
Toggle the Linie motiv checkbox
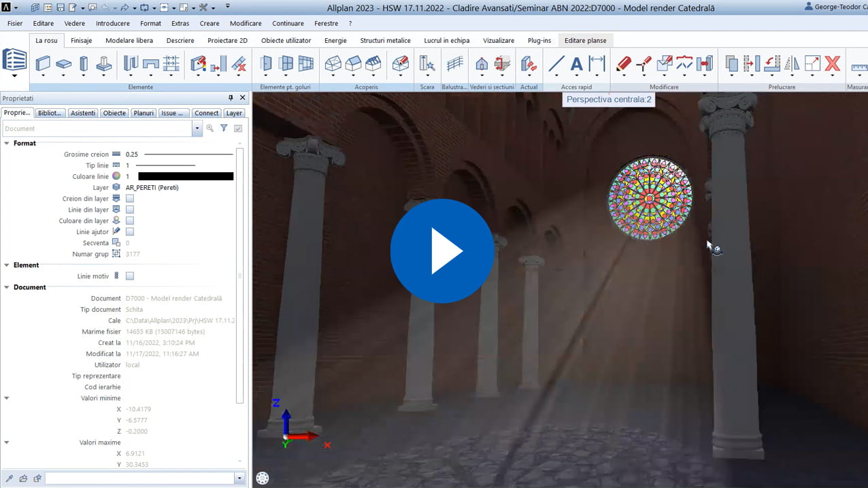pyautogui.click(x=130, y=276)
